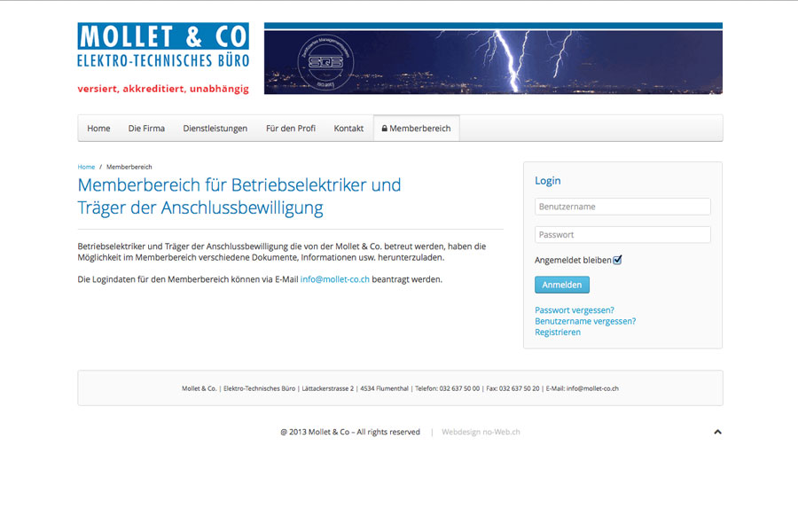This screenshot has height=532, width=798.
Task: Go to Für den Profi page
Action: (290, 129)
